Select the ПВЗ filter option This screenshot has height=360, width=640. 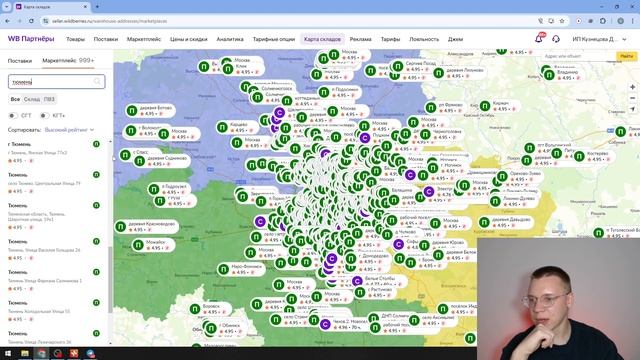tap(49, 99)
